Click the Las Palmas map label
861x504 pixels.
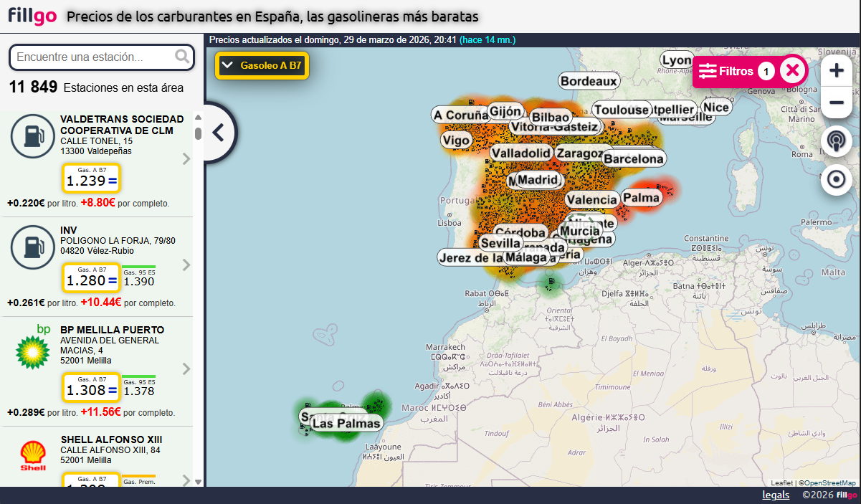(346, 423)
